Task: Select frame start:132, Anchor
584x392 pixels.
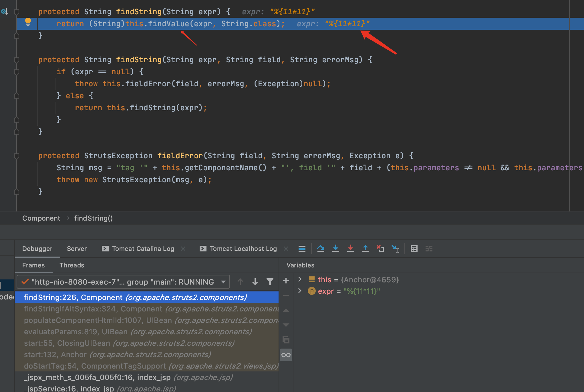Action: coord(147,355)
